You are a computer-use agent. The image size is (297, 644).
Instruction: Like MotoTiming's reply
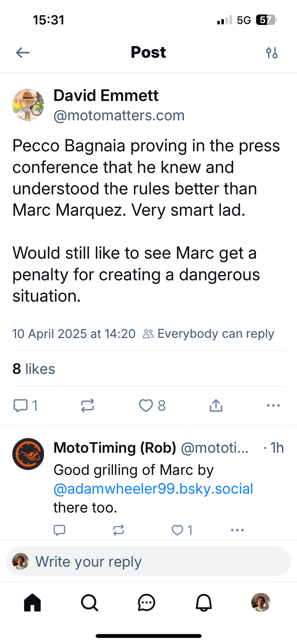coord(178,530)
